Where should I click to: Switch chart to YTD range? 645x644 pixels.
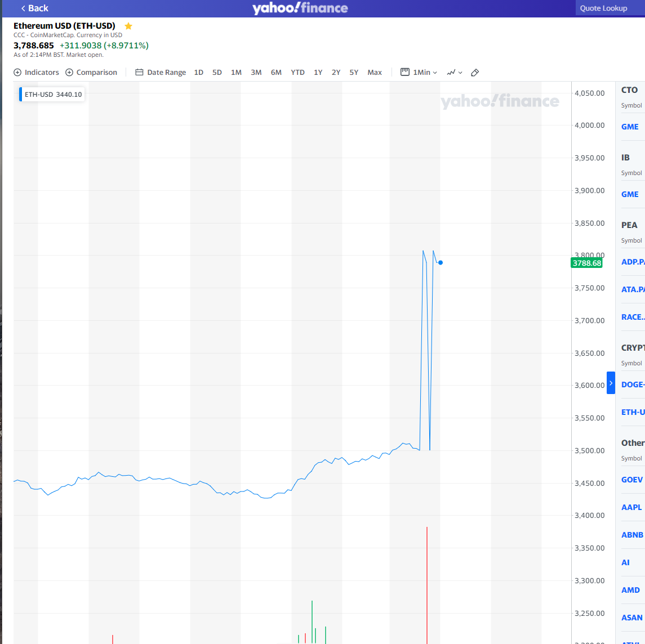click(x=297, y=73)
